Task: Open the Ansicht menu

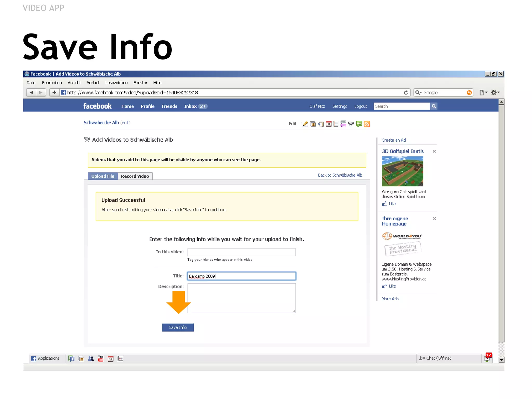Action: click(74, 83)
